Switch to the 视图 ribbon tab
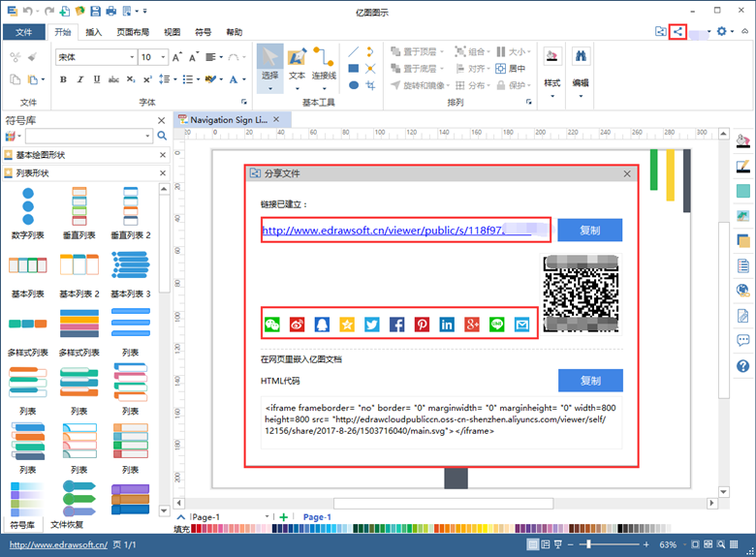The width and height of the screenshot is (756, 557). click(x=172, y=32)
